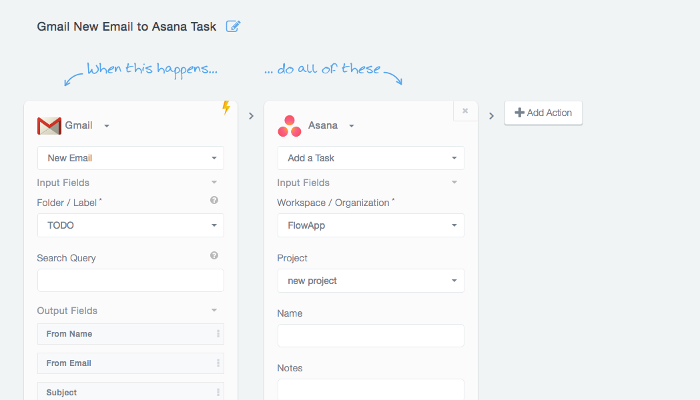Collapse the Gmail Output Fields section
The height and width of the screenshot is (400, 700).
click(214, 311)
